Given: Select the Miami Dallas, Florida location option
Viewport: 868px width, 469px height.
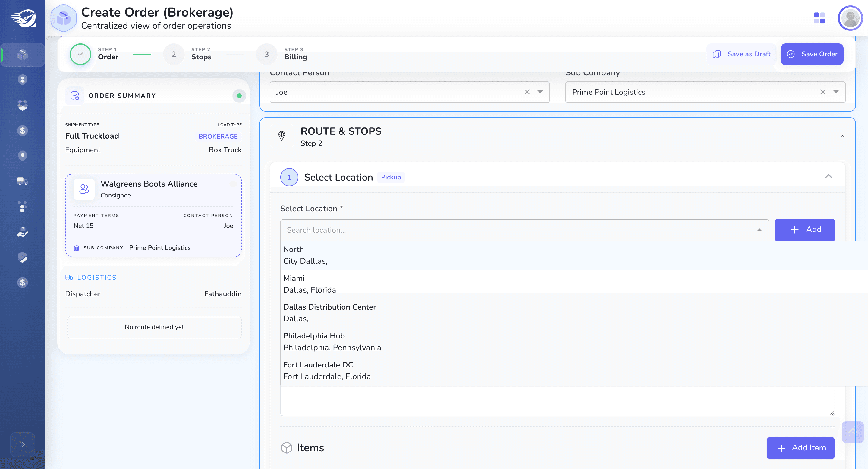Looking at the screenshot, I should pos(574,284).
